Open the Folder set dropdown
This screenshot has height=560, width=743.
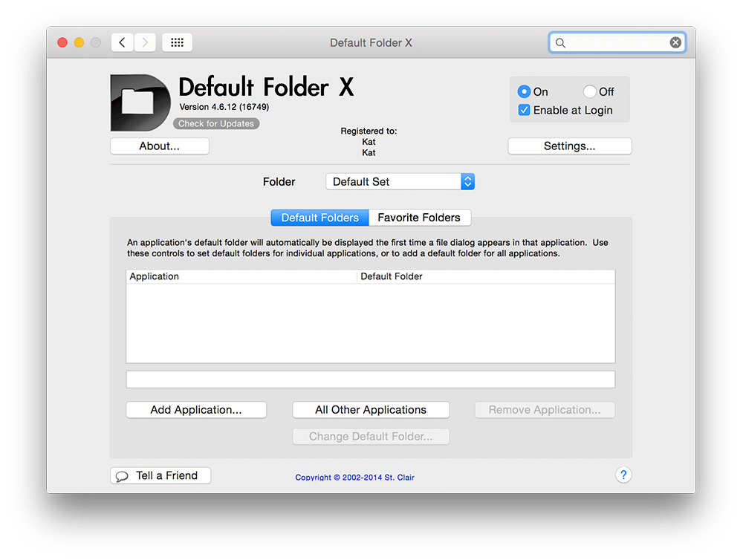coord(400,182)
